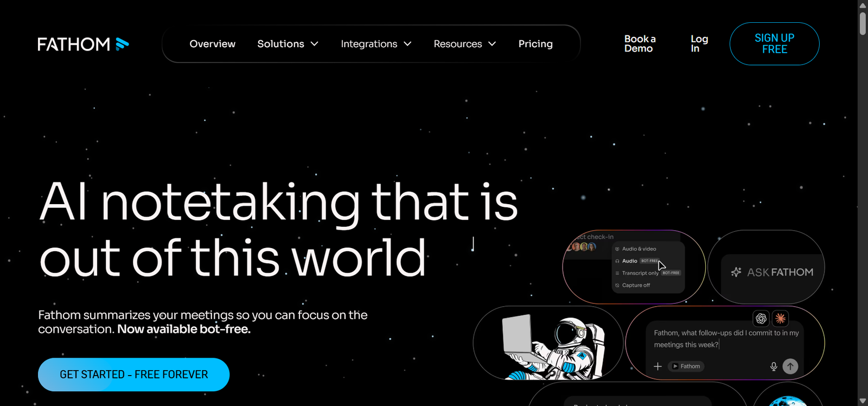Click the follow-ups question text field
Viewport: 868px width, 406px height.
(726, 339)
